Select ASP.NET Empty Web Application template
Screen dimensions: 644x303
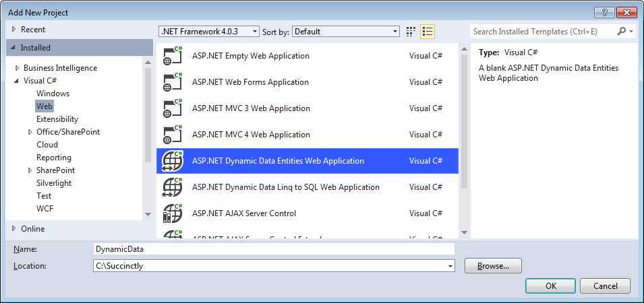coord(308,56)
